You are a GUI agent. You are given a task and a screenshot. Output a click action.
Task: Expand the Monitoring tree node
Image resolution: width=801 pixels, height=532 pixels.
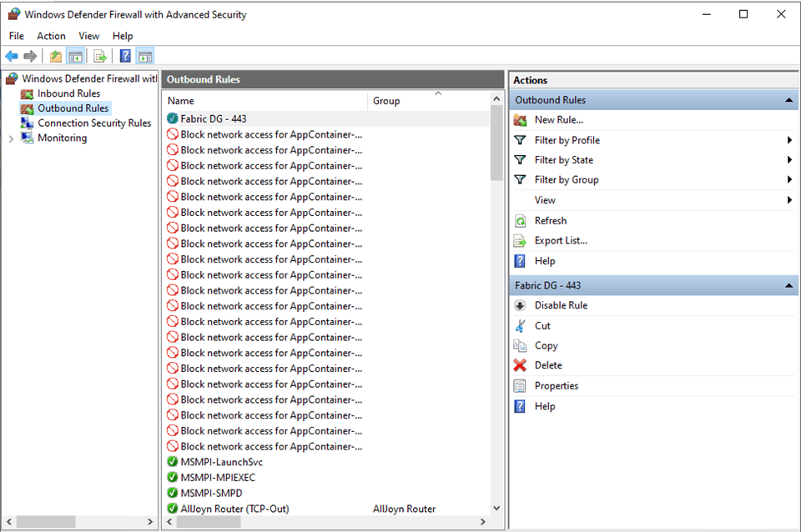click(11, 138)
